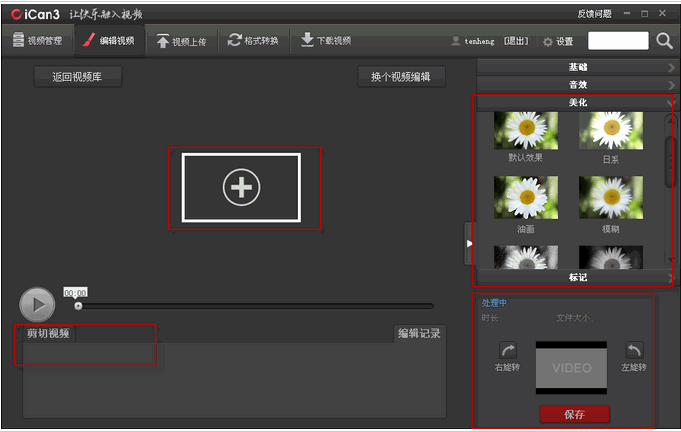This screenshot has height=432, width=681.
Task: Collapse side panel with arrow handle
Action: (x=469, y=243)
